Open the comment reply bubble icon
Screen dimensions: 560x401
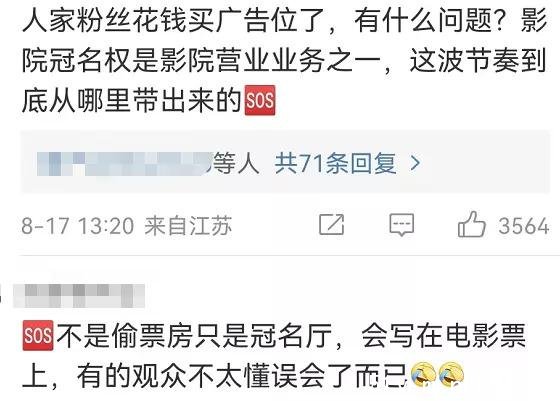tap(402, 225)
